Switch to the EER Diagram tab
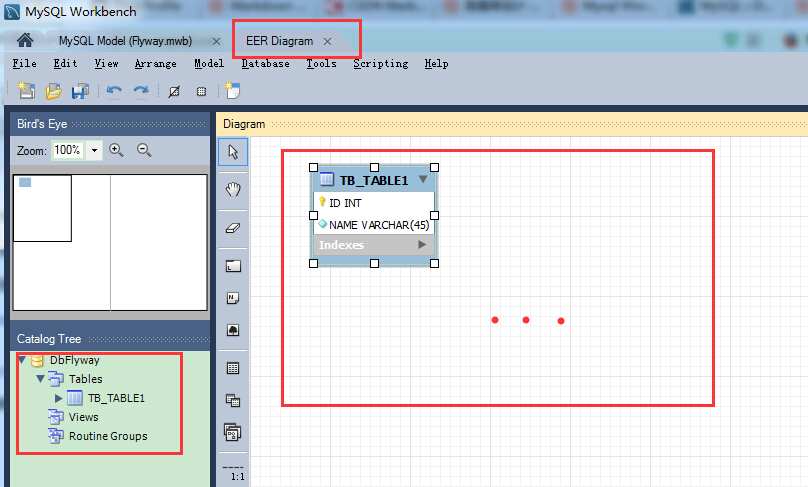 pyautogui.click(x=279, y=41)
